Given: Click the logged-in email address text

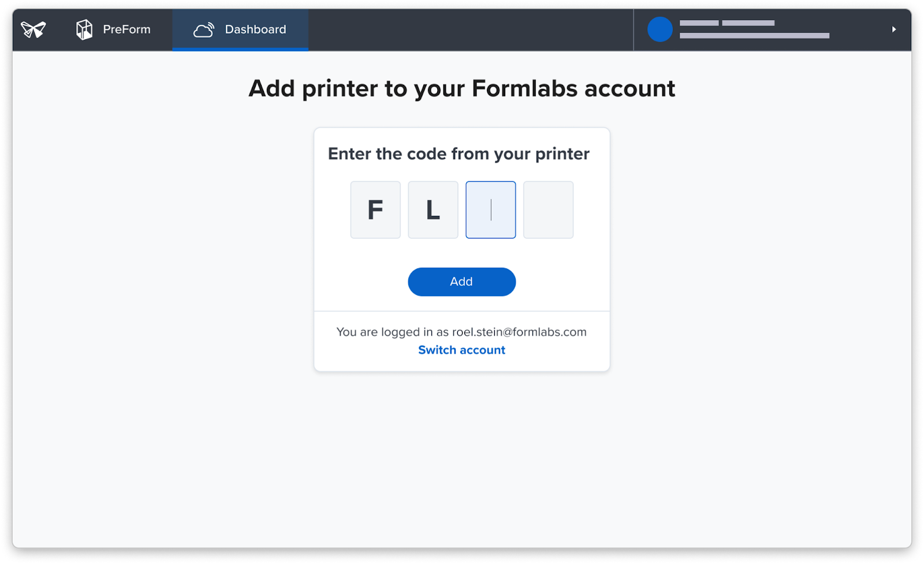Looking at the screenshot, I should pyautogui.click(x=461, y=332).
